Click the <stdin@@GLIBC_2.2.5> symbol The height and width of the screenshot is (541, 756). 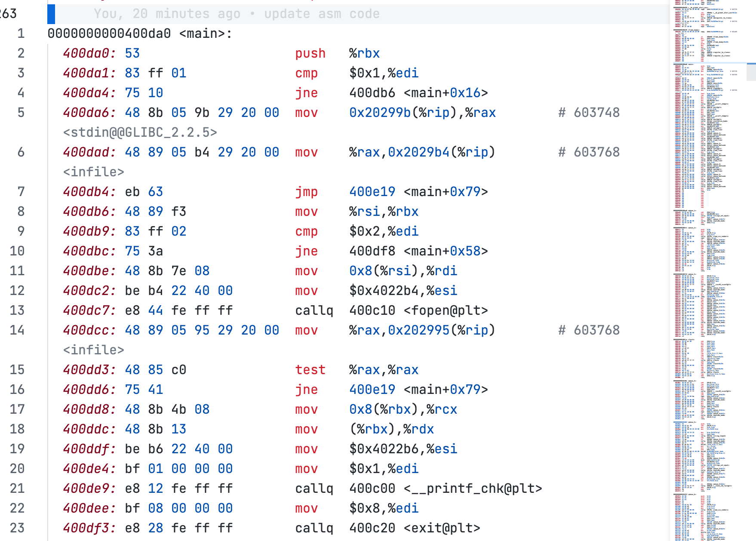coord(140,132)
